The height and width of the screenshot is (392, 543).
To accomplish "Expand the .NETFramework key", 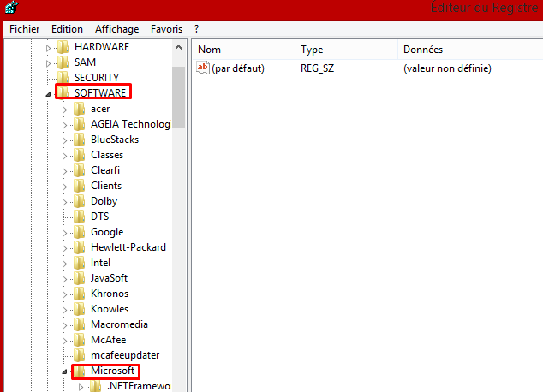I will pyautogui.click(x=81, y=387).
